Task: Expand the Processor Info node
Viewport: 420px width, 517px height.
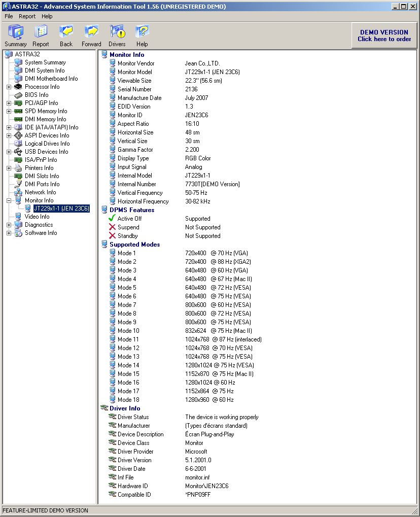Action: (9, 87)
